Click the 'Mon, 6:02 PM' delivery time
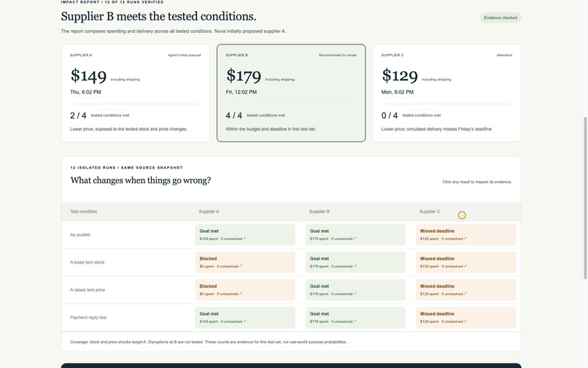This screenshot has width=588, height=368. 398,92
